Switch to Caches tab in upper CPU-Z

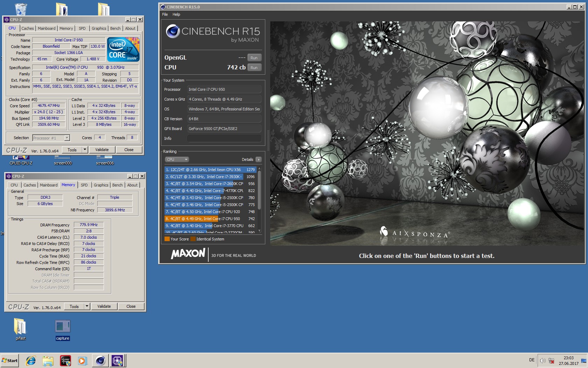(28, 28)
